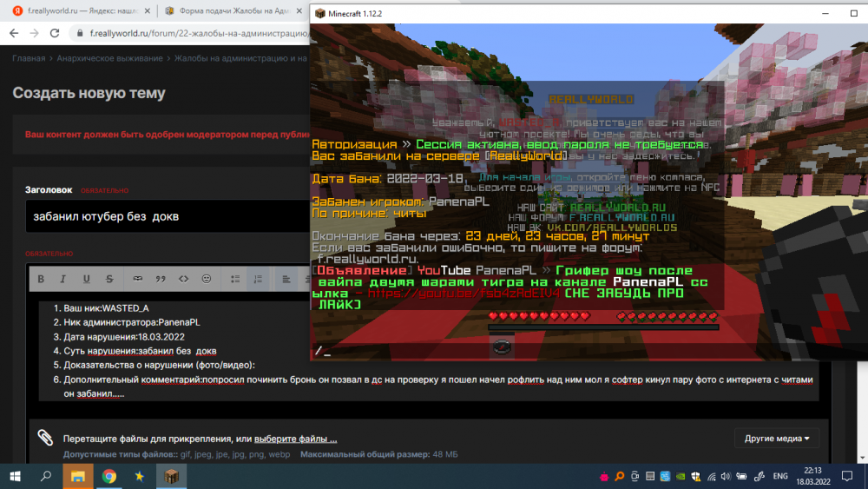This screenshot has width=868, height=489.
Task: Toggle the numbered list option
Action: click(x=258, y=279)
